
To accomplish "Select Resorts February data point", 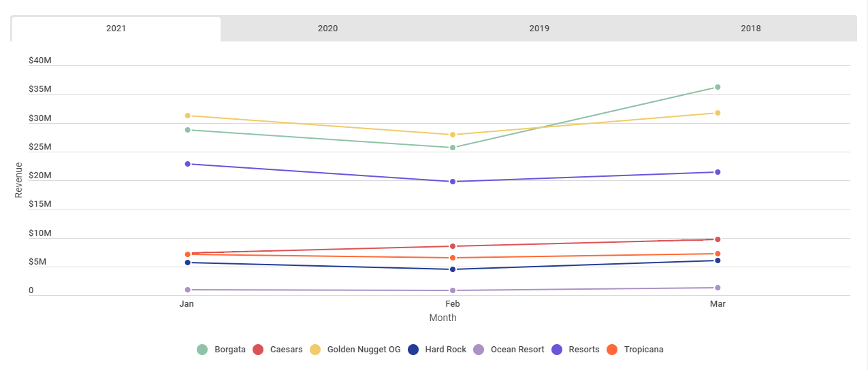I will click(x=453, y=182).
